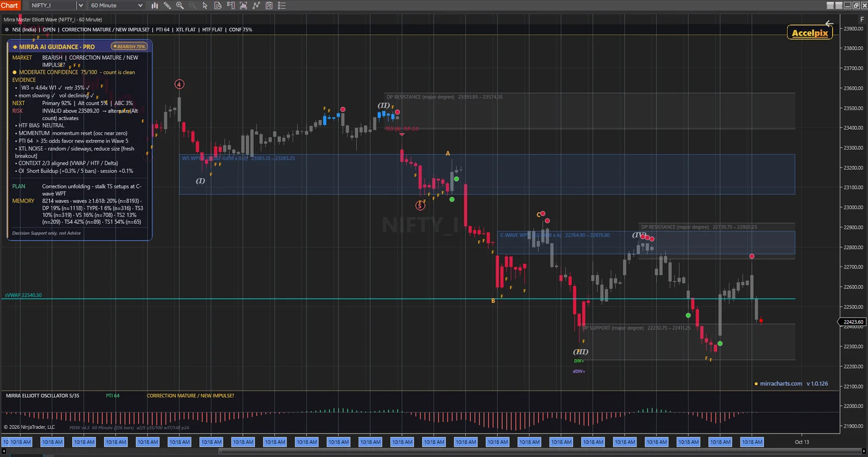Click the circled 4 wave label

click(x=180, y=84)
